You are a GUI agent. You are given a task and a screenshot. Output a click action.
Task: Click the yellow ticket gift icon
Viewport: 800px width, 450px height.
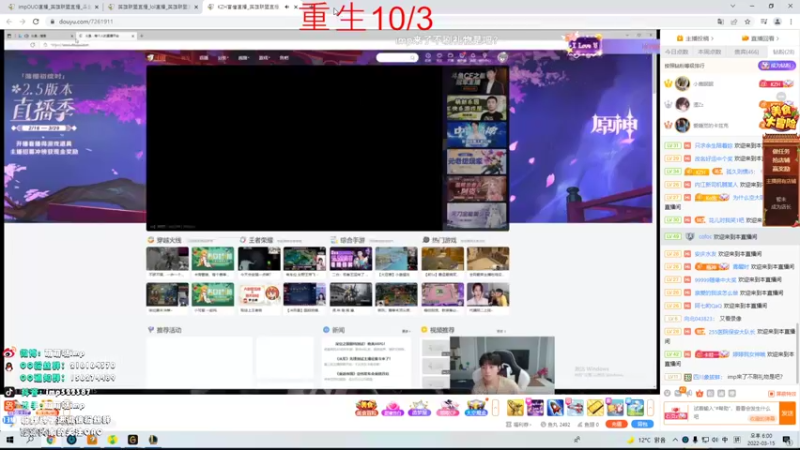pyautogui.click(x=595, y=408)
